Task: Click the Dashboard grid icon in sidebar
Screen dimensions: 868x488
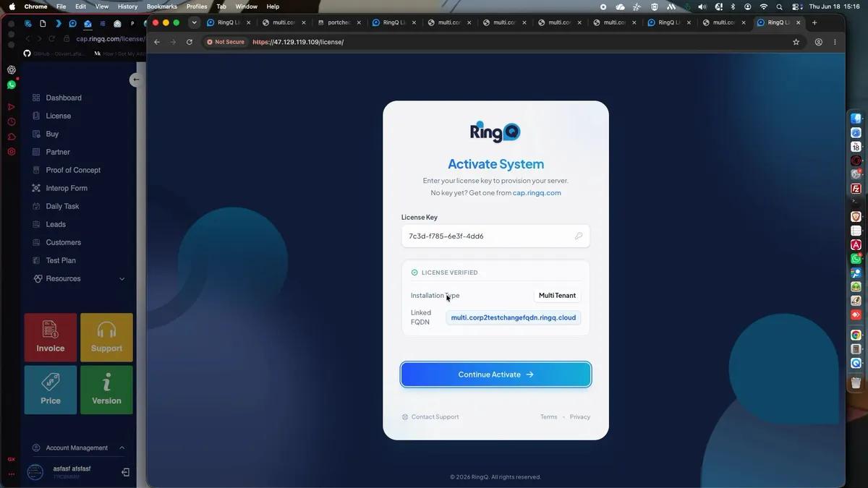Action: [36, 98]
